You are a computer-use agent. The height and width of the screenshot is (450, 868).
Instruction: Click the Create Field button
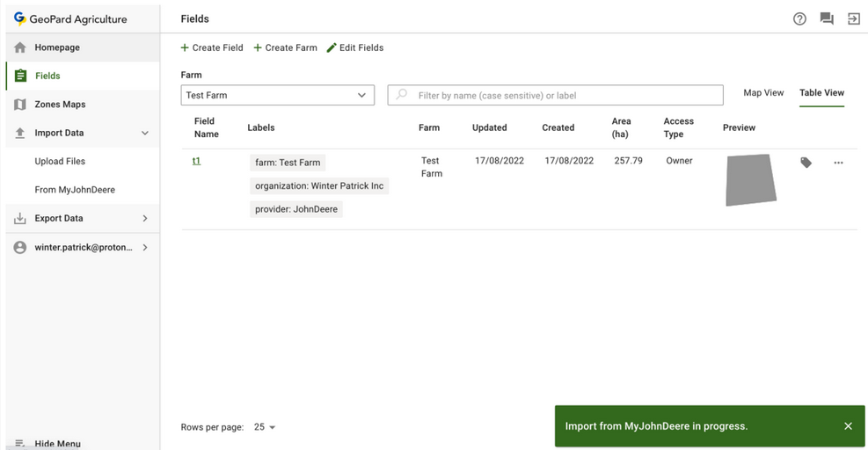tap(212, 47)
